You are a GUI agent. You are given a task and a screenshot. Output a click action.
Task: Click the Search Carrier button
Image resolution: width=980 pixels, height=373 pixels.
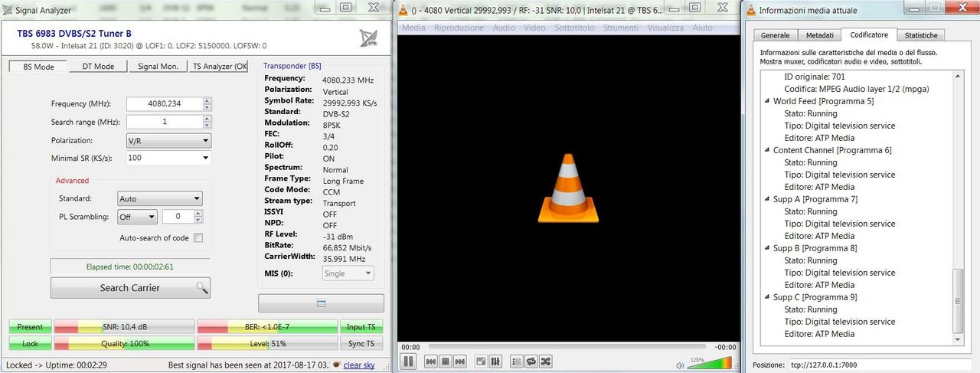[x=130, y=288]
